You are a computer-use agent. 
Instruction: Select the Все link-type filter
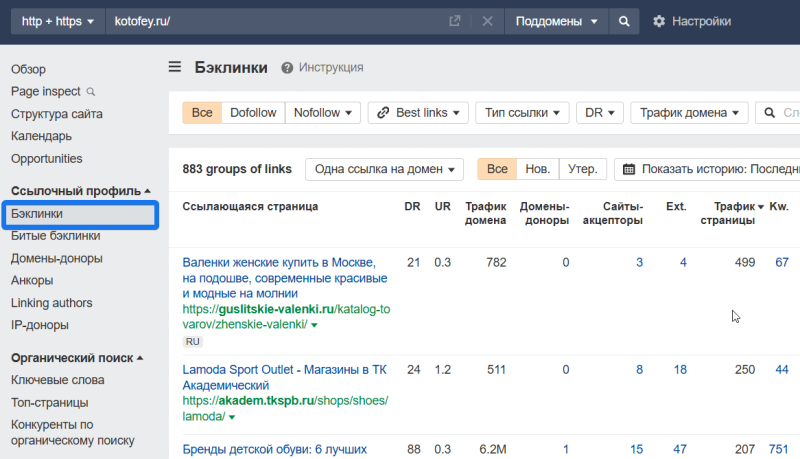[202, 113]
